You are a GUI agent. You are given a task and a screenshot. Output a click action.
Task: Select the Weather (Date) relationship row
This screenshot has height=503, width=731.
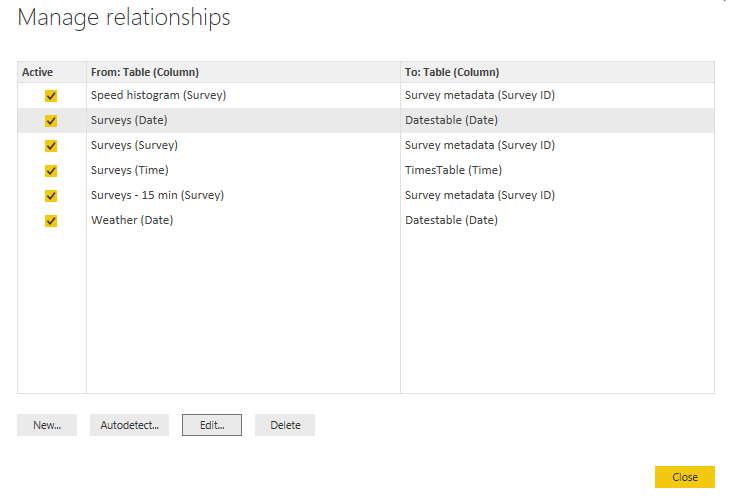click(366, 220)
